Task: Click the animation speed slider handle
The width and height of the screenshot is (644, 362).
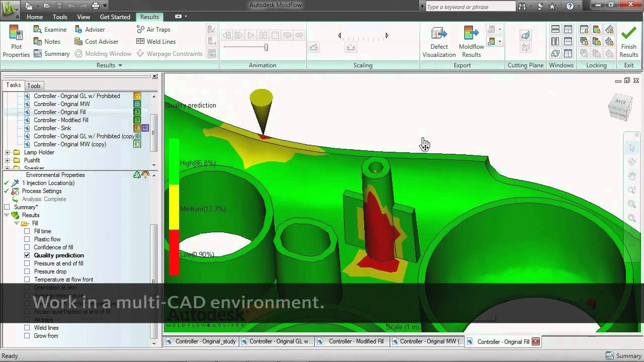Action: [266, 47]
